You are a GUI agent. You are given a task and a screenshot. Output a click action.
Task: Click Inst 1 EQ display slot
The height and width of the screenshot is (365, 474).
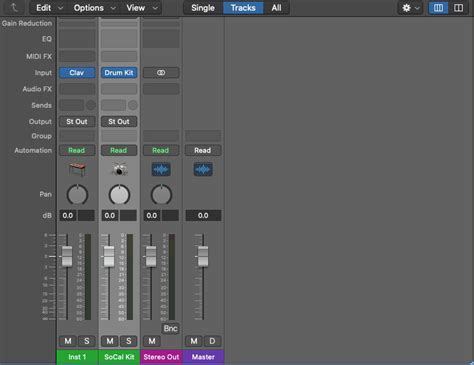[77, 39]
